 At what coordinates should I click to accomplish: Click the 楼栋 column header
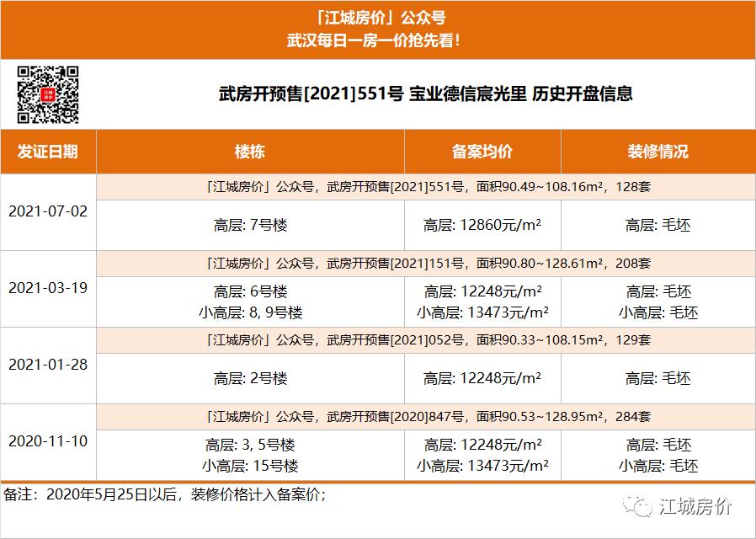click(250, 152)
